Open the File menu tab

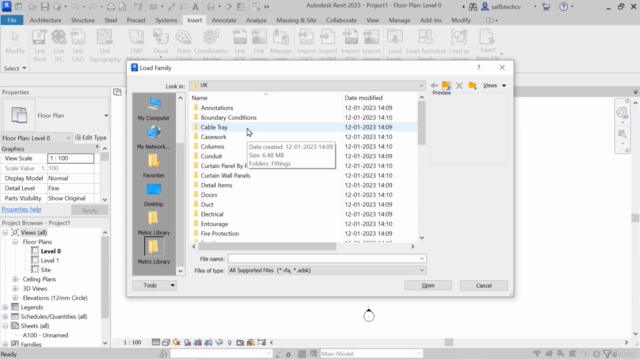click(12, 20)
